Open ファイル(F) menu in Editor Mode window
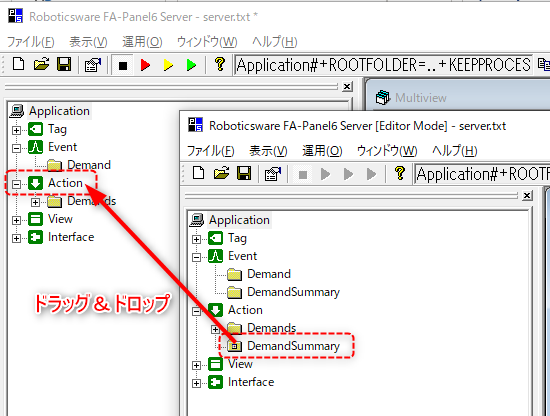This screenshot has height=416, width=550. pos(211,151)
